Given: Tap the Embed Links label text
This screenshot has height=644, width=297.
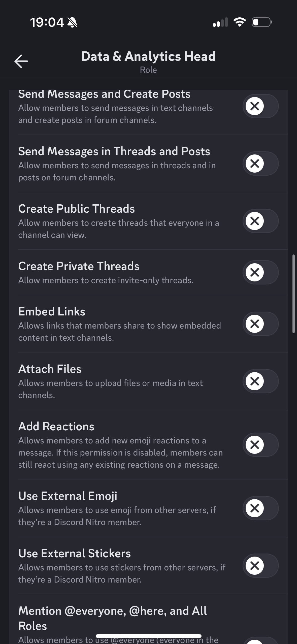Looking at the screenshot, I should pyautogui.click(x=52, y=311).
